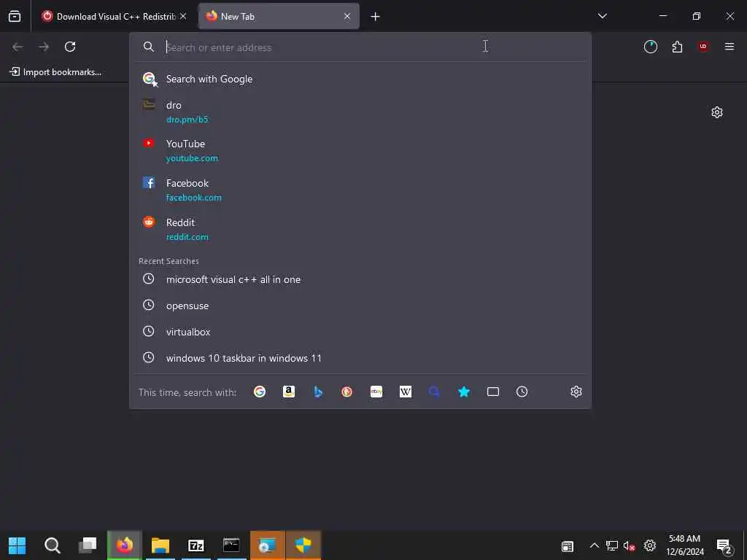
Task: Open the network tray icon
Action: [x=612, y=545]
